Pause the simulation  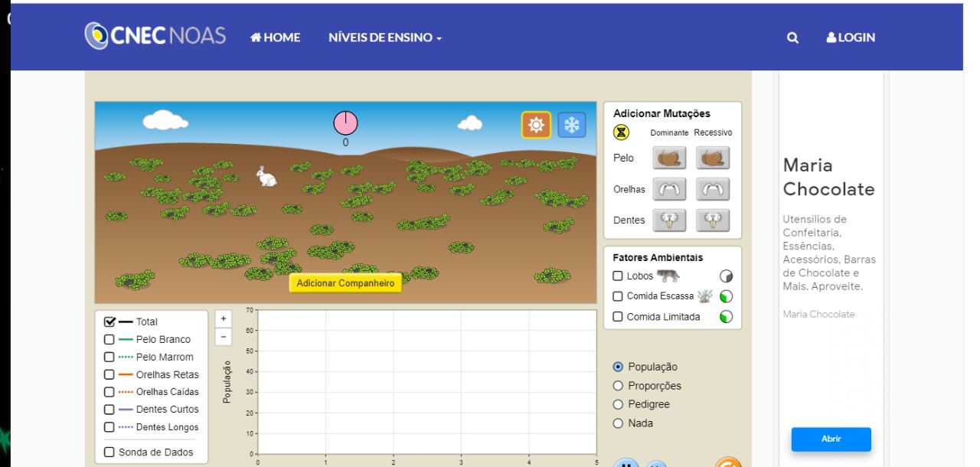pyautogui.click(x=626, y=462)
